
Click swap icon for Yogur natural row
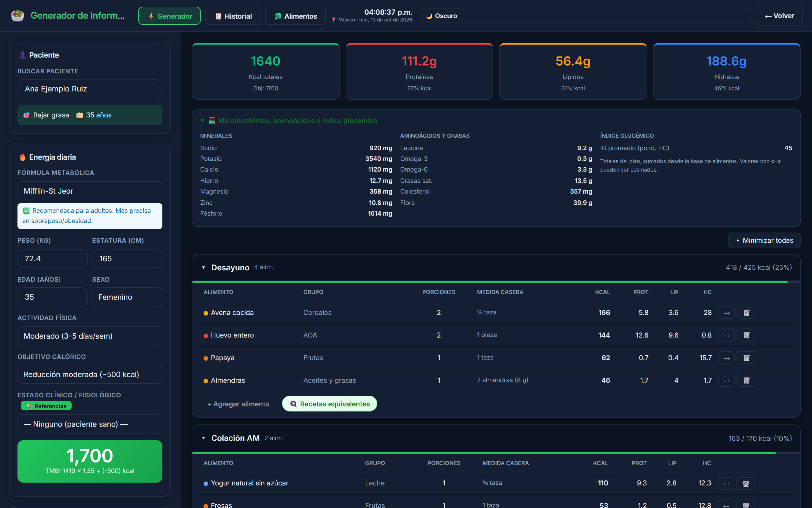coord(726,483)
